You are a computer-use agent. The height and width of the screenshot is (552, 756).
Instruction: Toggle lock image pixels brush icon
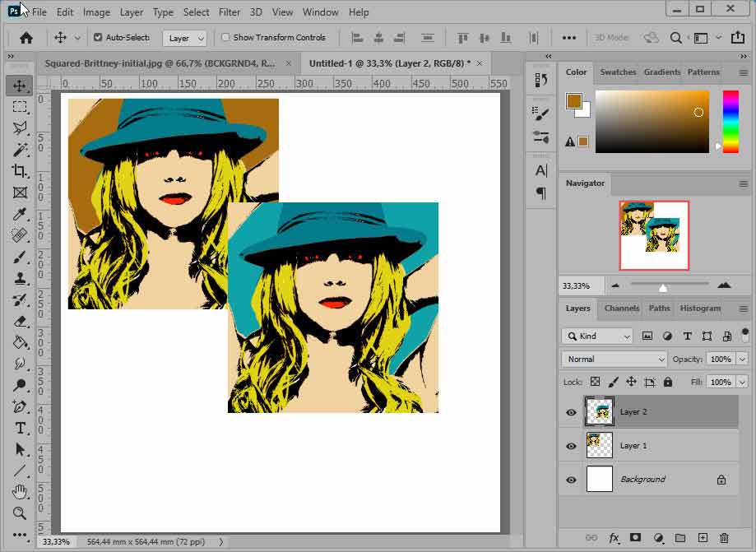coord(614,382)
